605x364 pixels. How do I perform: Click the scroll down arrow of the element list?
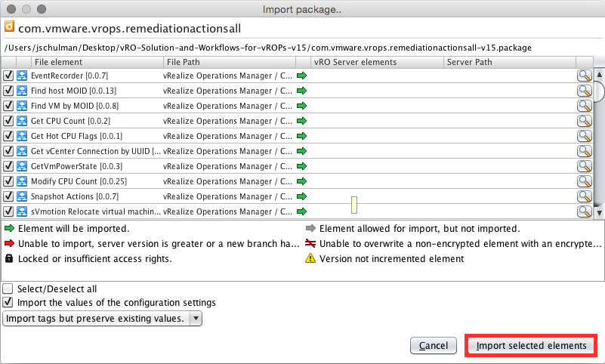[x=599, y=212]
